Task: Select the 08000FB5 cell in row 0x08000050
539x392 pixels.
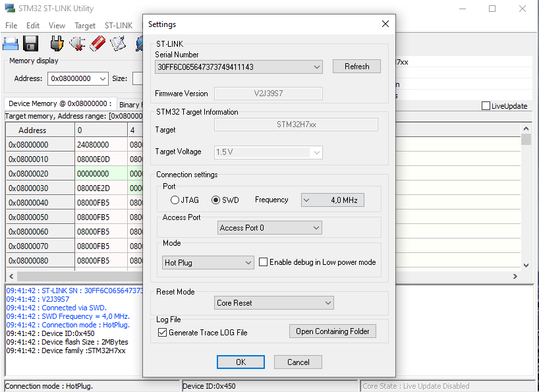Action: tap(101, 217)
